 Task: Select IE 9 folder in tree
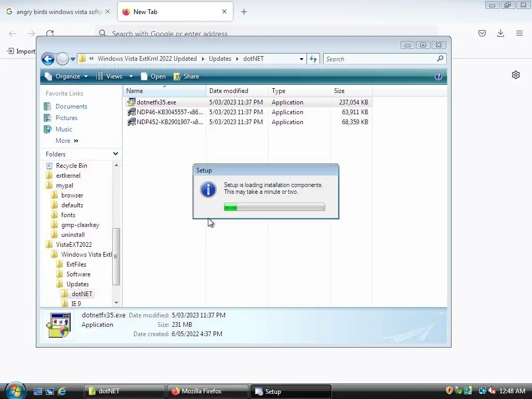76,303
